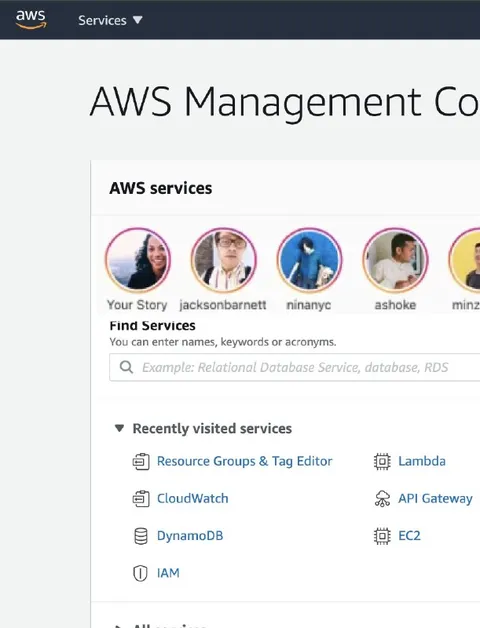Click the 'ninanyc' username label

pos(309,305)
